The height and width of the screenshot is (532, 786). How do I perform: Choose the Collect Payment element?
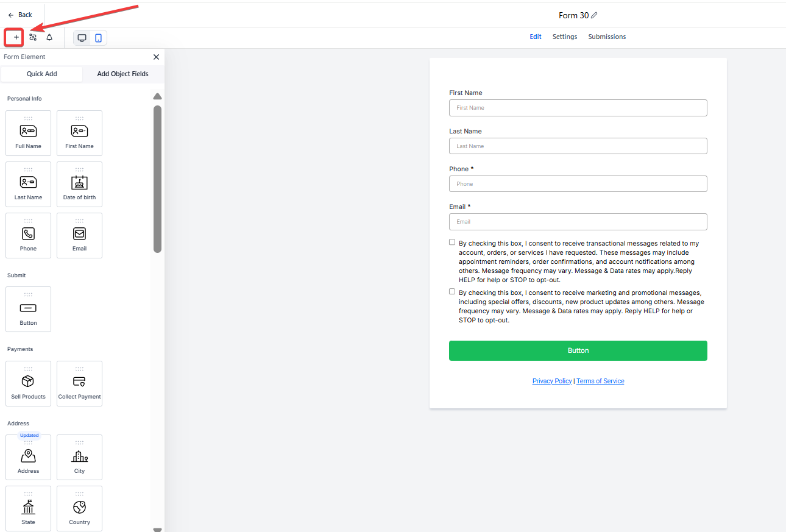coord(79,383)
